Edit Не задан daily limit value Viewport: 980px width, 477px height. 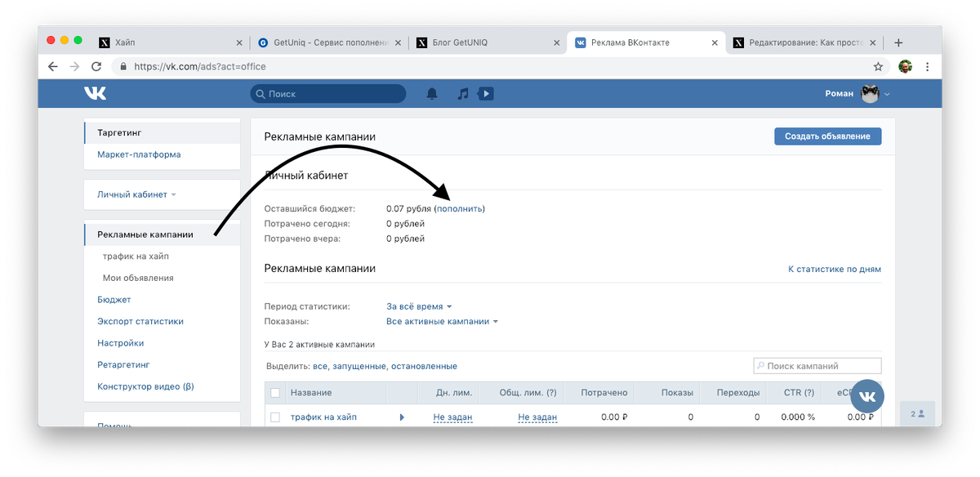452,417
